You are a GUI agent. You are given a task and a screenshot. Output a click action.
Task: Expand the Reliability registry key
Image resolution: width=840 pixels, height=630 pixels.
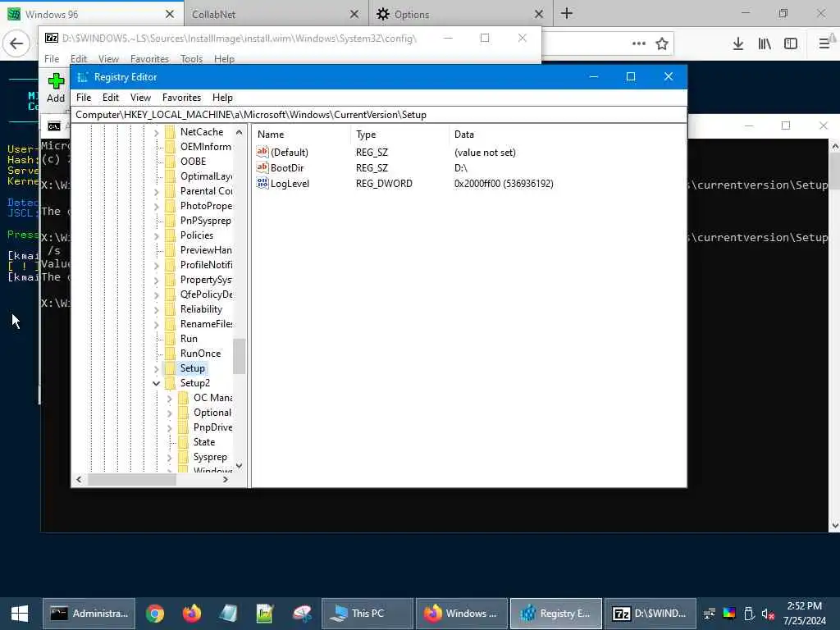(157, 309)
